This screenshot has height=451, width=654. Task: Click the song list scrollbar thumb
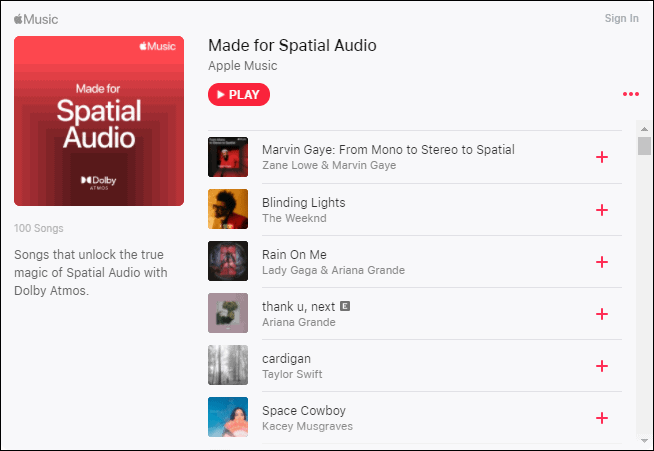pos(644,146)
